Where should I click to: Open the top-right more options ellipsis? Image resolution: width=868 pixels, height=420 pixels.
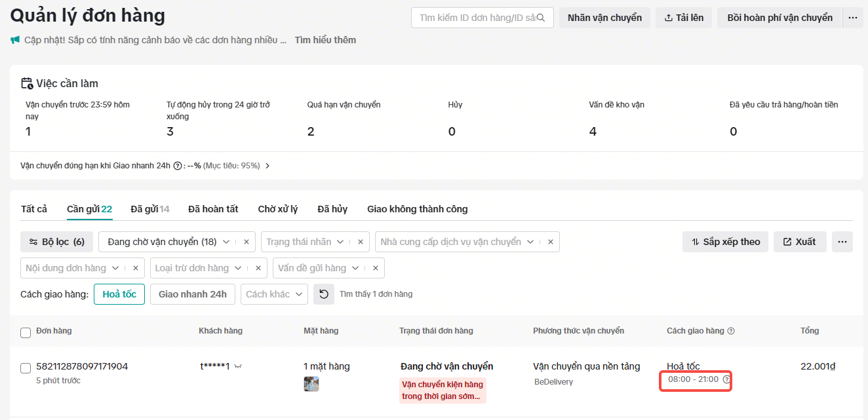(x=852, y=18)
